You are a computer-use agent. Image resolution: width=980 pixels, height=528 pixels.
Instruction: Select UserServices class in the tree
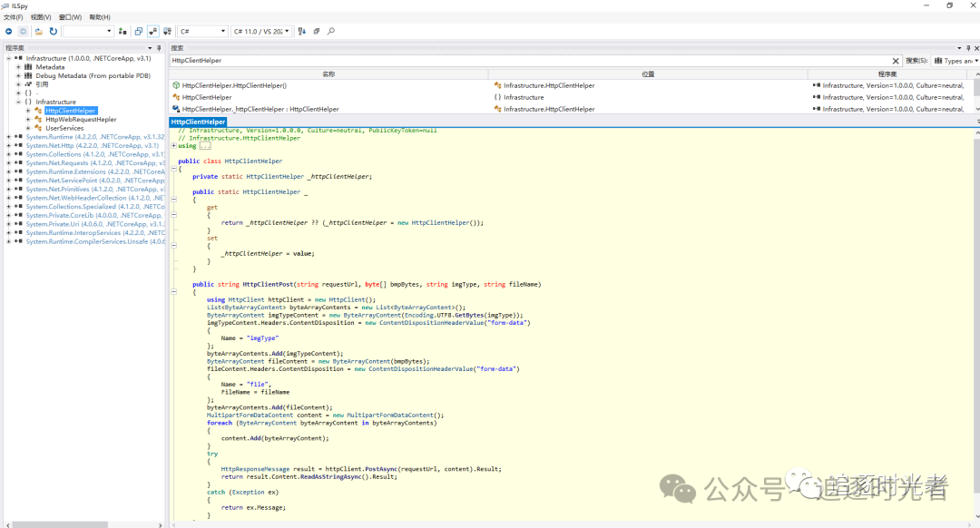64,128
